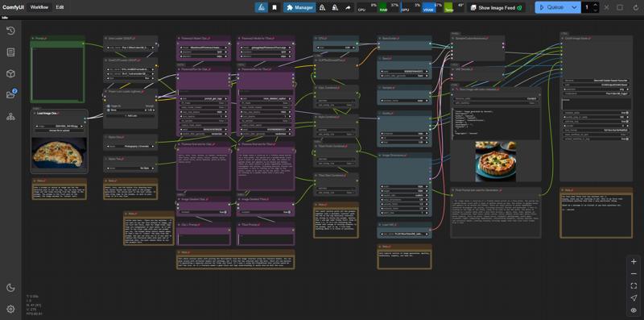Click the Queue button
The image size is (644, 320).
[x=551, y=7]
